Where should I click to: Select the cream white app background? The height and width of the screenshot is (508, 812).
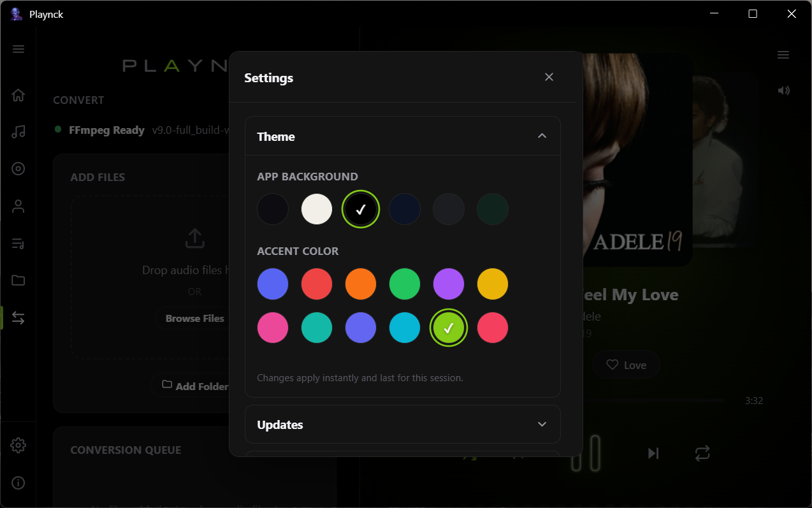[317, 209]
